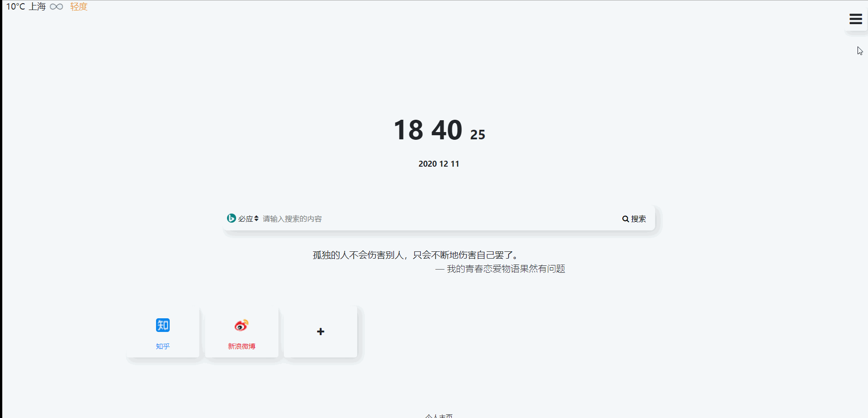Click the seconds counter 25
Screen dimensions: 868x418
(x=478, y=135)
